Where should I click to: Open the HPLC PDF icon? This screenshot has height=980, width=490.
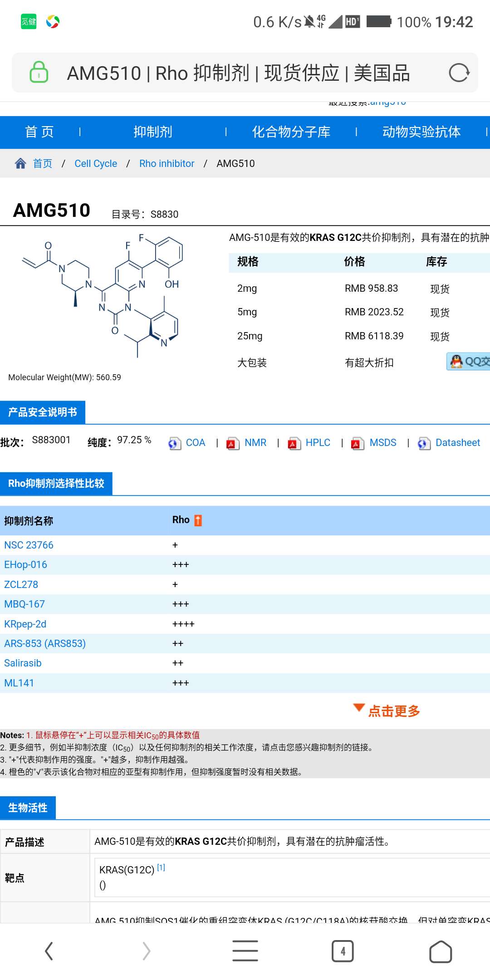[x=294, y=443]
